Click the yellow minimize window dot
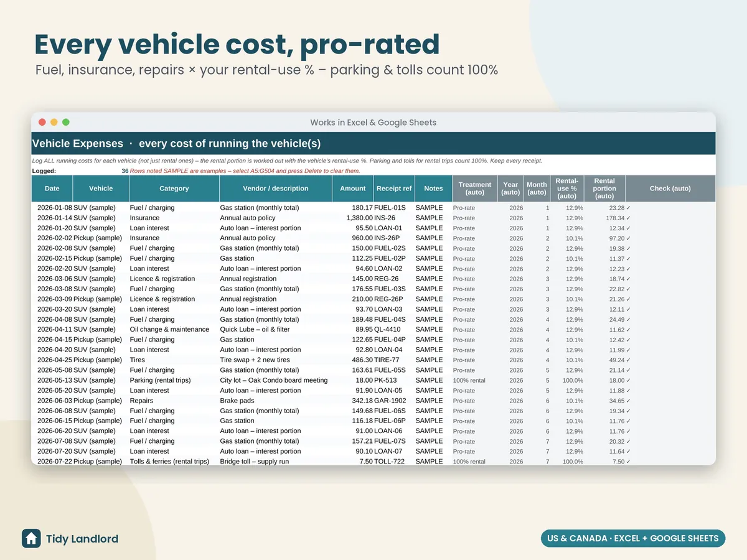The image size is (747, 560). [x=54, y=123]
